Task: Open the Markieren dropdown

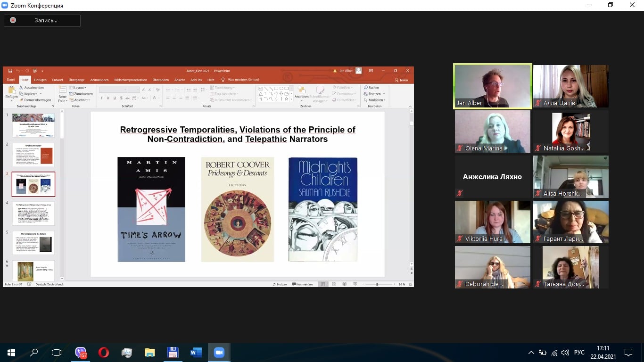Action: (x=374, y=100)
